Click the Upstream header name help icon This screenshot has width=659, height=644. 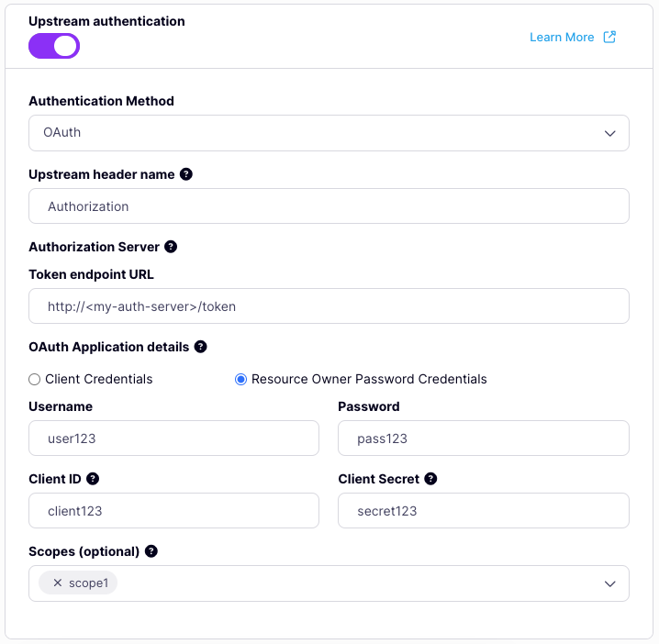(x=186, y=174)
